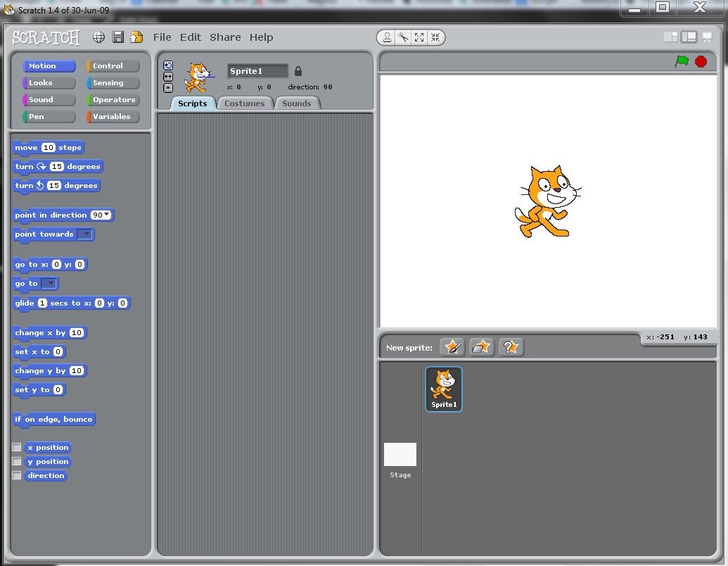The image size is (728, 566).
Task: Open the Edit menu
Action: pyautogui.click(x=191, y=37)
